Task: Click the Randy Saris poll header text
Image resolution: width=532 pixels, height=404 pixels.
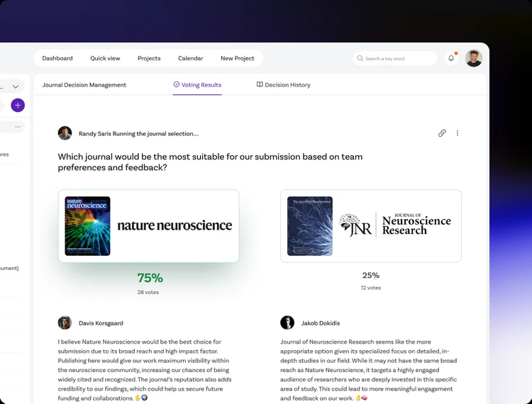Action: tap(139, 133)
